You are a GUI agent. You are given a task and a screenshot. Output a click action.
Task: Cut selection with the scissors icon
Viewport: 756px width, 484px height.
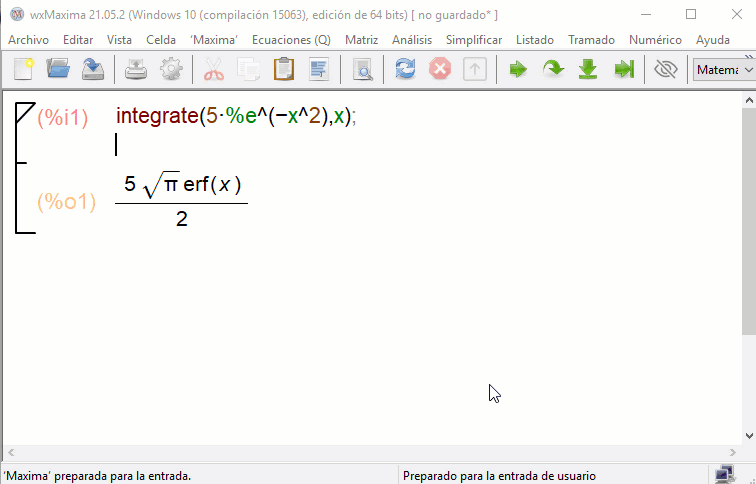pyautogui.click(x=214, y=69)
